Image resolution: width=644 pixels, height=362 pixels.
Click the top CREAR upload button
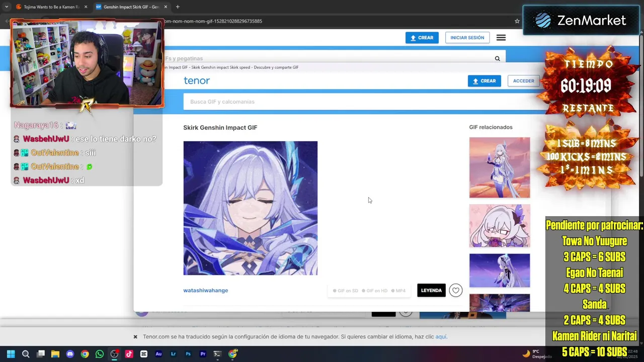[x=422, y=38]
